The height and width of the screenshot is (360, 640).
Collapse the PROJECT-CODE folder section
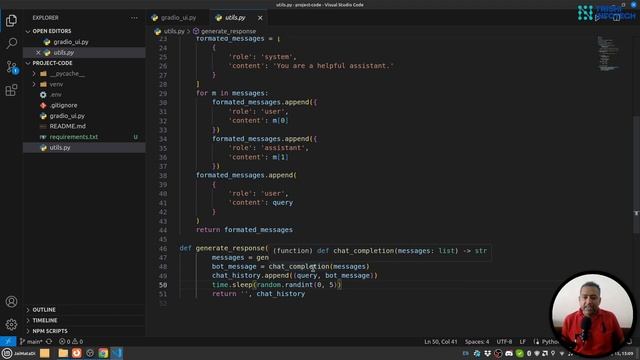52,63
